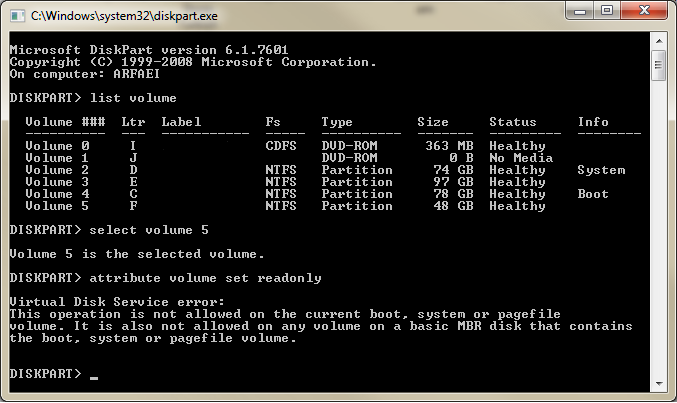The width and height of the screenshot is (677, 403).
Task: Click the blinking cursor at DISKPART prompt
Action: click(94, 378)
